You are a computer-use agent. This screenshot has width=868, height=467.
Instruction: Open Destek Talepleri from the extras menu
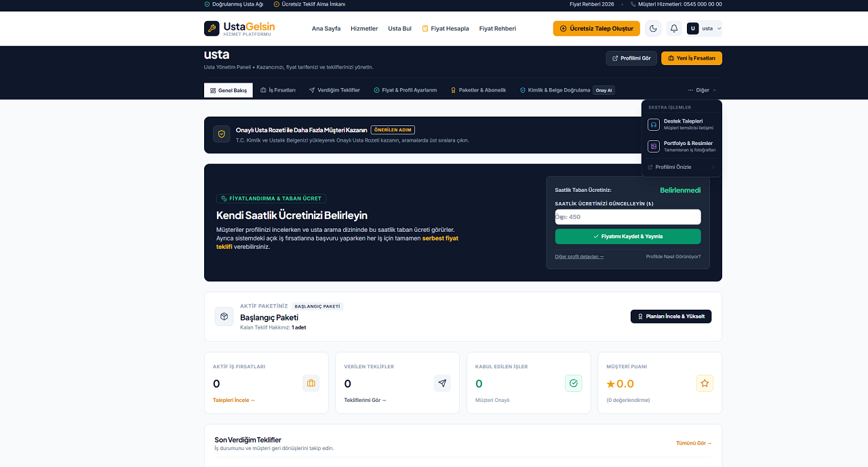point(682,125)
